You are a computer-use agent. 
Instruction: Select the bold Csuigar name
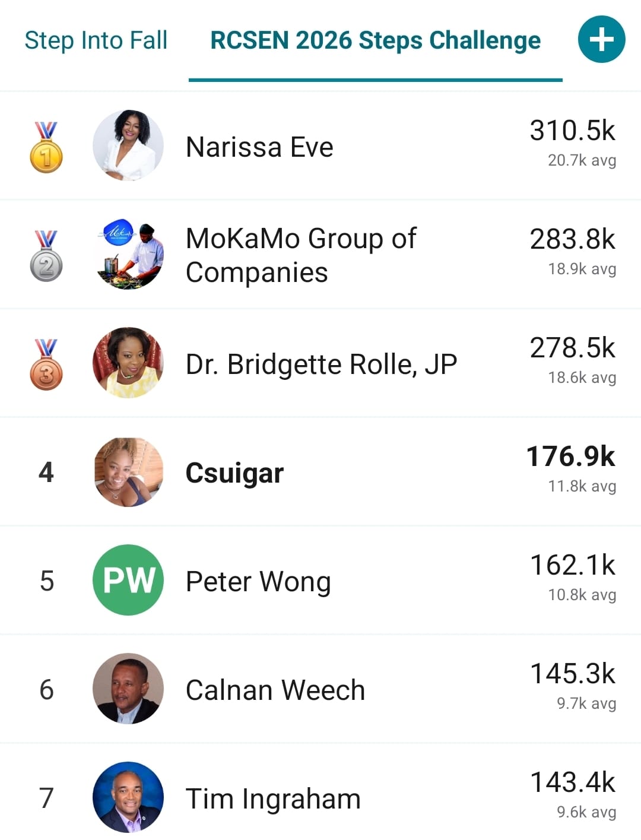(x=234, y=473)
